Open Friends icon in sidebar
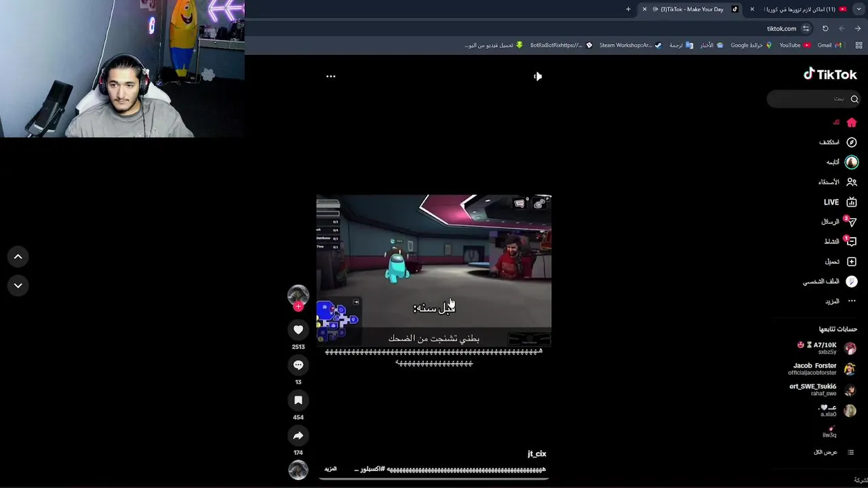The height and width of the screenshot is (488, 868). 852,182
